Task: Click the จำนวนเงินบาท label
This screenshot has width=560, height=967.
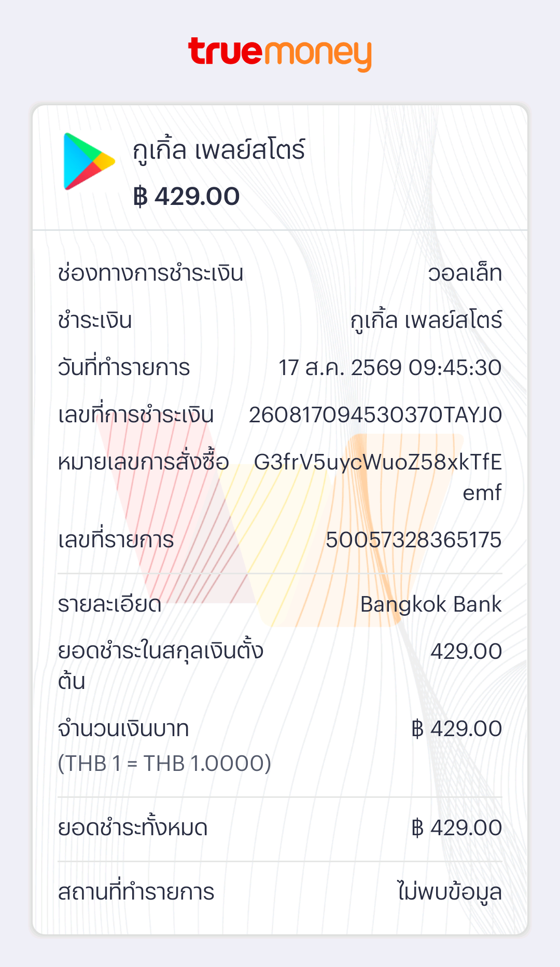Action: (x=123, y=729)
